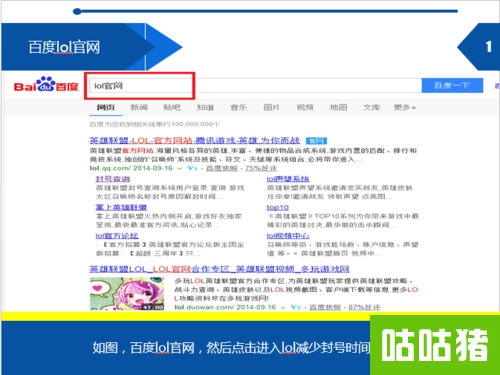500x375 pixels.
Task: Switch to the 新闻 tab
Action: [139, 107]
